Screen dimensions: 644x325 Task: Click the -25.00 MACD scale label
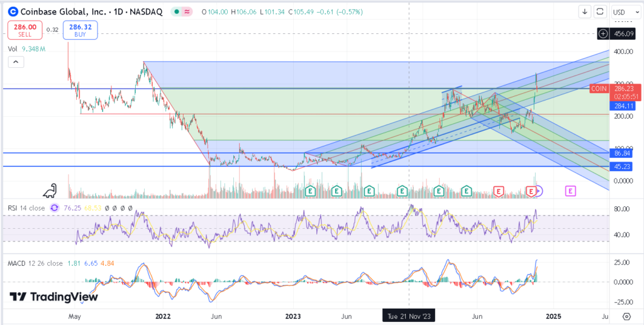point(623,302)
